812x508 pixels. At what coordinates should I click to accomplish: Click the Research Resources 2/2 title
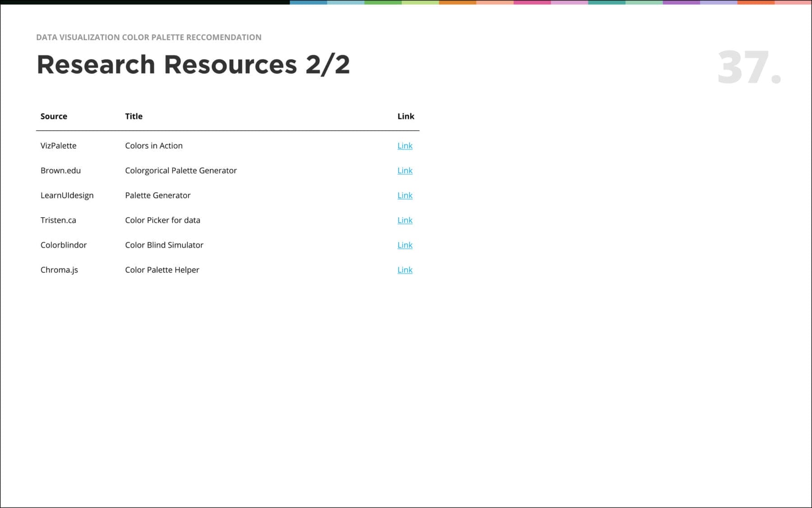(193, 64)
